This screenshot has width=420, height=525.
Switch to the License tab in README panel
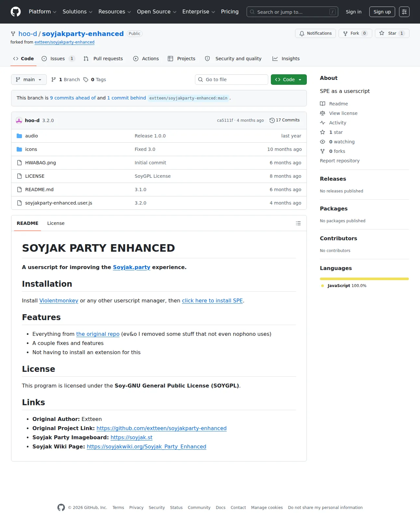pyautogui.click(x=56, y=223)
